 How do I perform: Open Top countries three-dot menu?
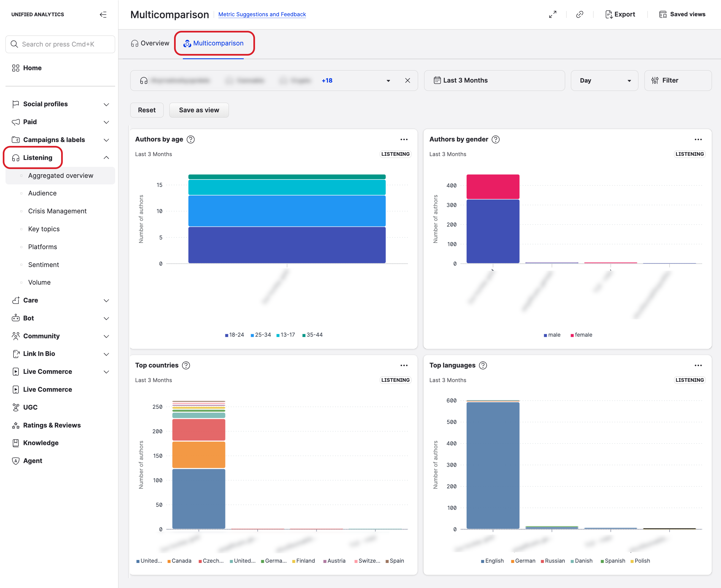tap(403, 366)
